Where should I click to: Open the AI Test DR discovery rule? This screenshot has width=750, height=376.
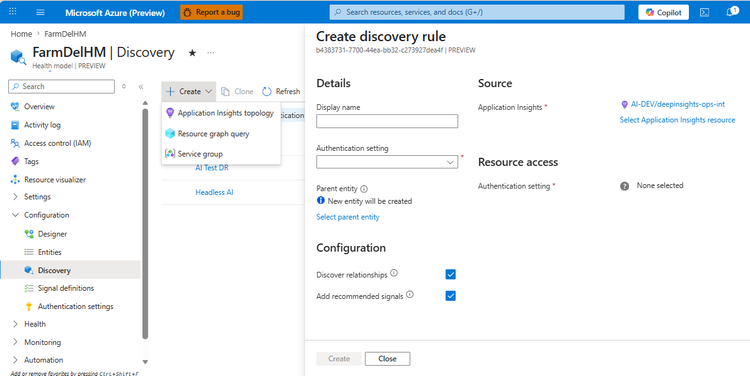212,168
